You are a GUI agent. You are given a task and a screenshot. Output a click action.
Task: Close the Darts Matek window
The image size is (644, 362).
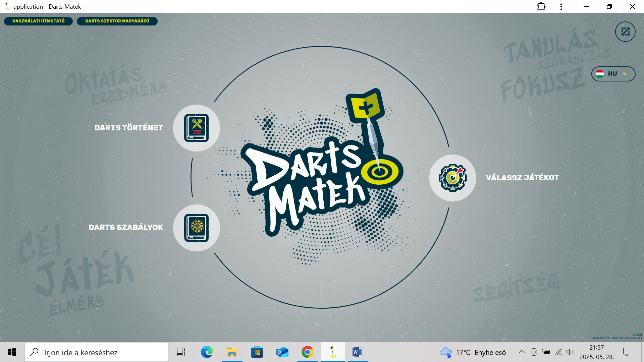[632, 7]
